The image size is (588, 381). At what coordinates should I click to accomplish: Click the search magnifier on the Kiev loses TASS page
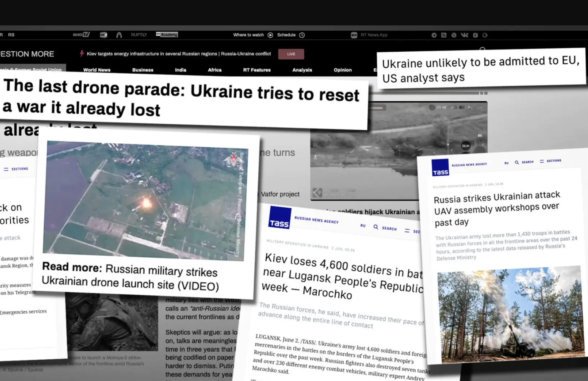pos(375,227)
